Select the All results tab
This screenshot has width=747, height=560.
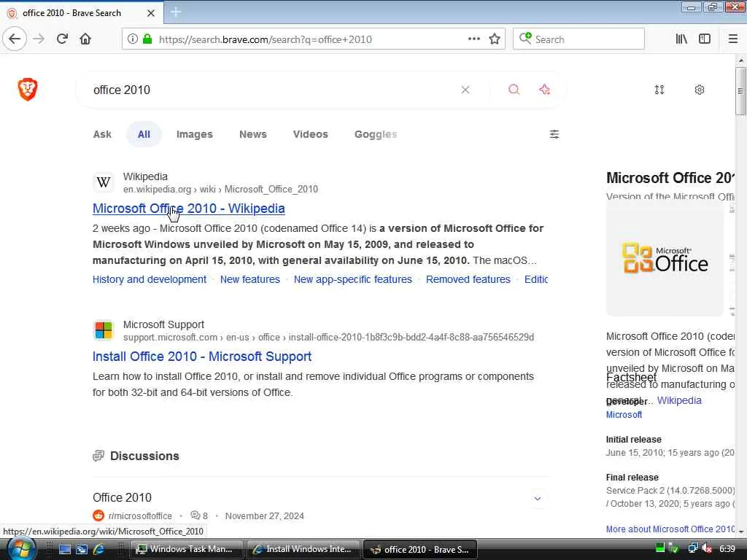(x=144, y=134)
